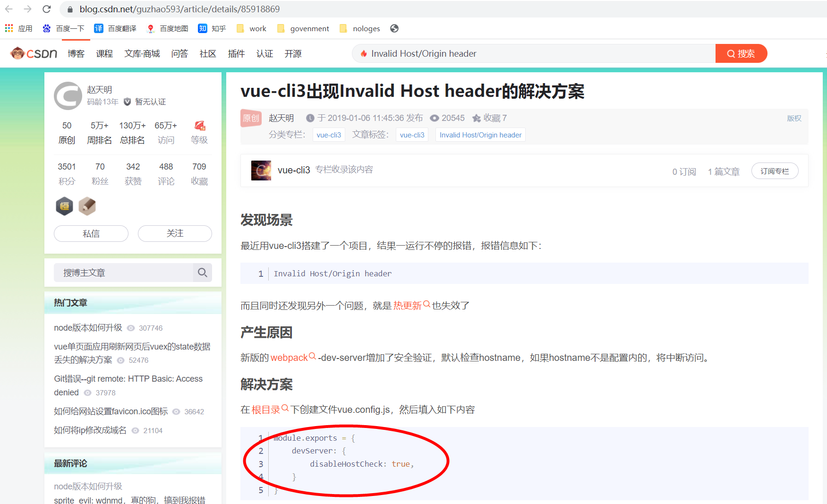
Task: Open the Git错误 HTTP Basic article
Action: click(128, 385)
